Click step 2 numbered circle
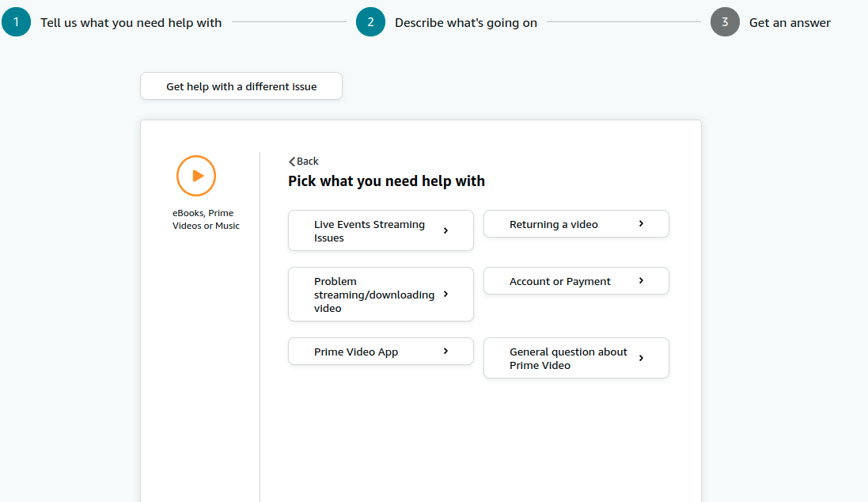The image size is (868, 502). [x=370, y=22]
